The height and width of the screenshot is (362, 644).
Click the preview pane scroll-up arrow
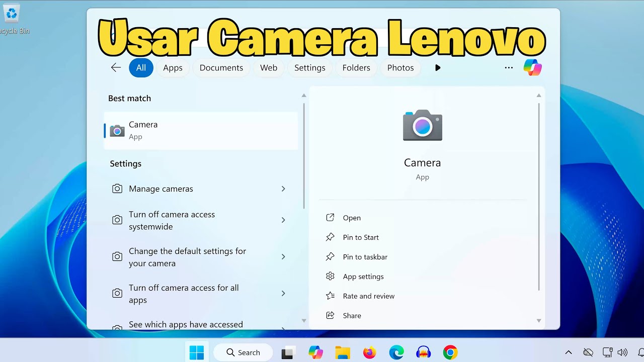coord(539,96)
